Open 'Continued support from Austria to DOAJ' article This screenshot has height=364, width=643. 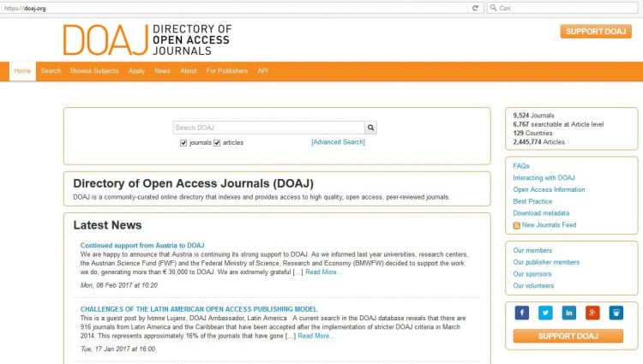(x=142, y=245)
